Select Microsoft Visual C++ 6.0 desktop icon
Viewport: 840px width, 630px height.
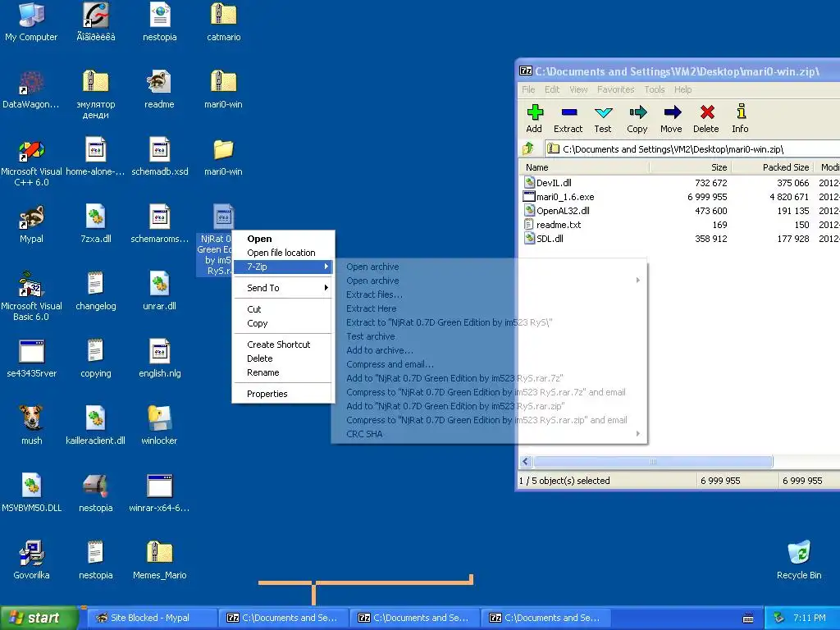[31, 163]
